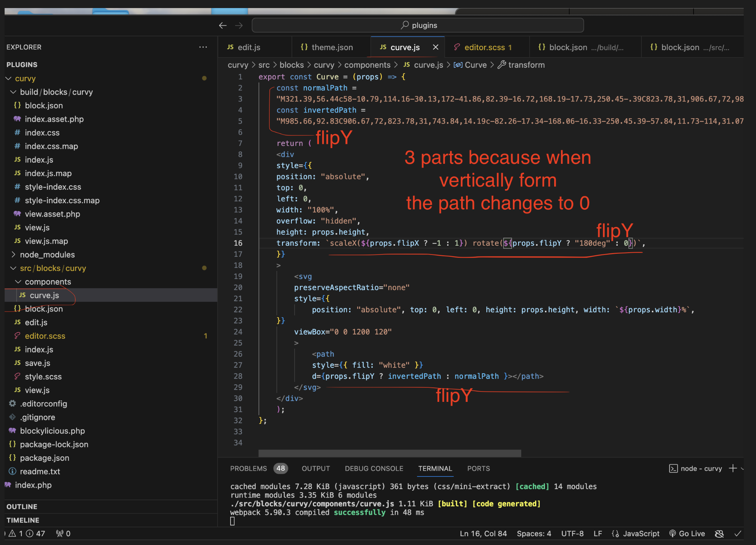Image resolution: width=756 pixels, height=545 pixels.
Task: Show the PROBLEMS panel
Action: [x=248, y=468]
